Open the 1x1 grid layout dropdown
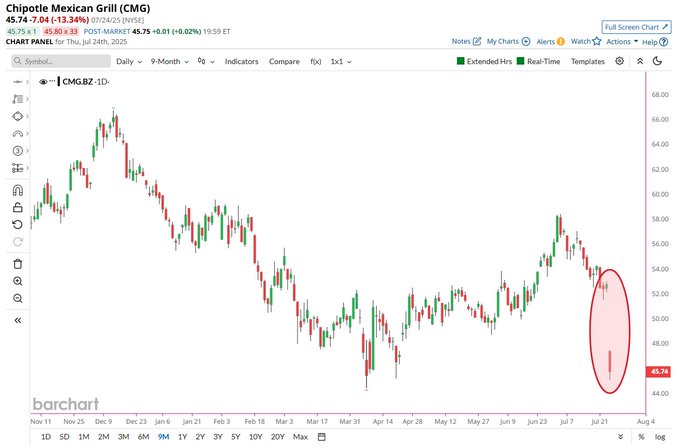 [x=341, y=62]
